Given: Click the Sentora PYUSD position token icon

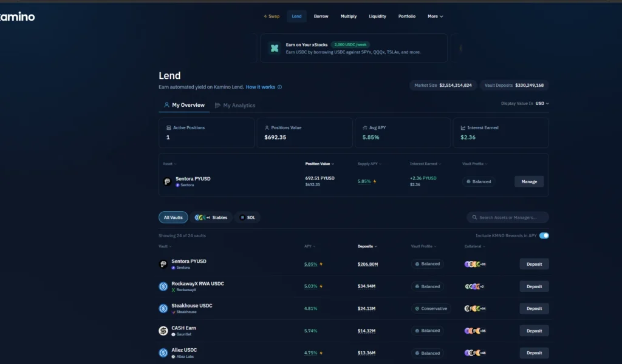Looking at the screenshot, I should click(x=167, y=181).
